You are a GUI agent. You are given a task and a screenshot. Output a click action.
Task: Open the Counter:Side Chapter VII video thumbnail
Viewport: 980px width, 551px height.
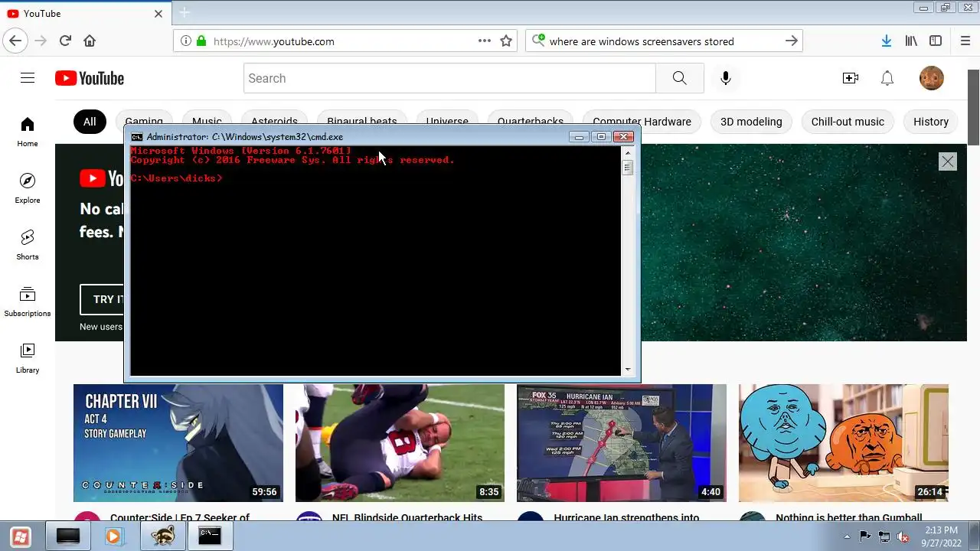[x=178, y=443]
